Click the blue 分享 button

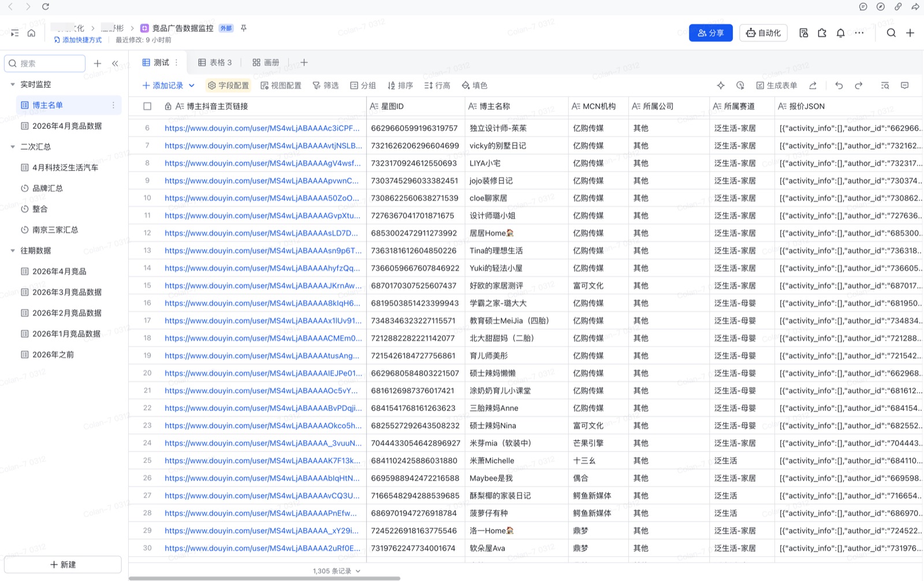(711, 33)
